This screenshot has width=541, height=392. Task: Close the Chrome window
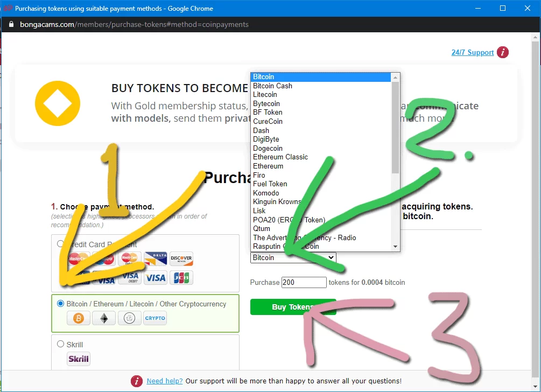(528, 8)
